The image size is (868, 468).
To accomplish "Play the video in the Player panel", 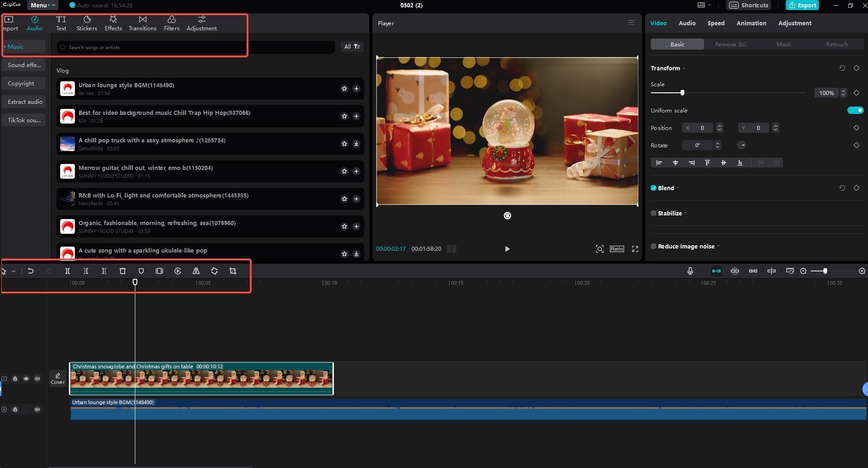I will pyautogui.click(x=507, y=248).
